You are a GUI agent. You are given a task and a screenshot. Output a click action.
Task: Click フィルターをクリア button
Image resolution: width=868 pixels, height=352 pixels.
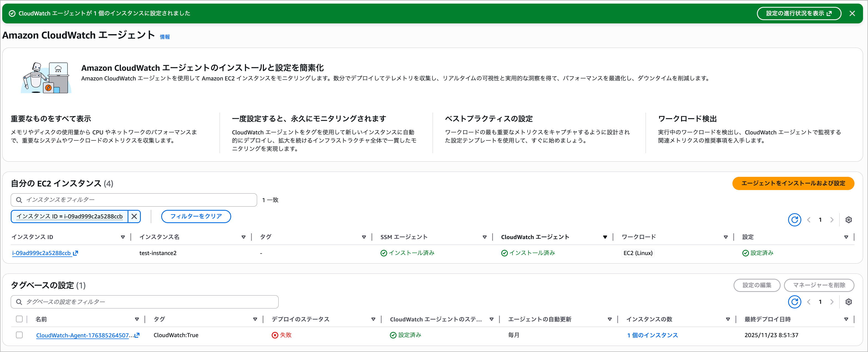196,216
